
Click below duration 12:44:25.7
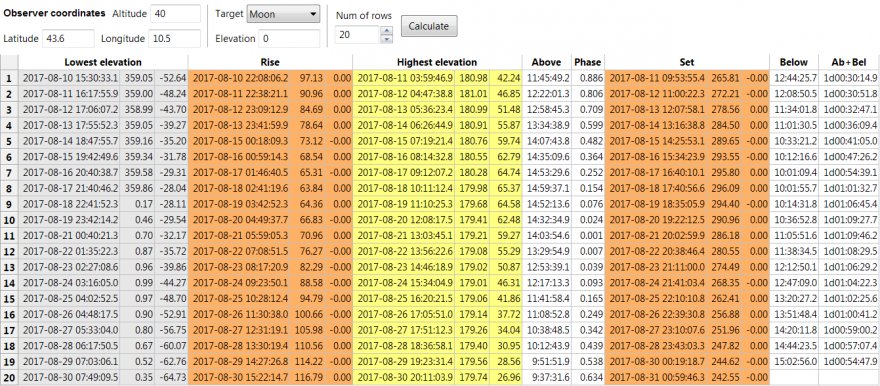pos(795,78)
